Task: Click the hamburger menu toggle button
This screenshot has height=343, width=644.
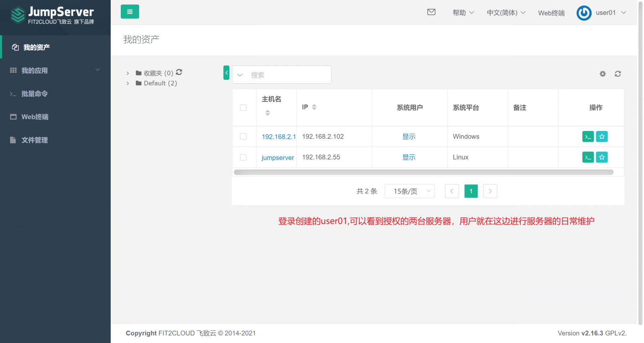Action: click(x=130, y=12)
